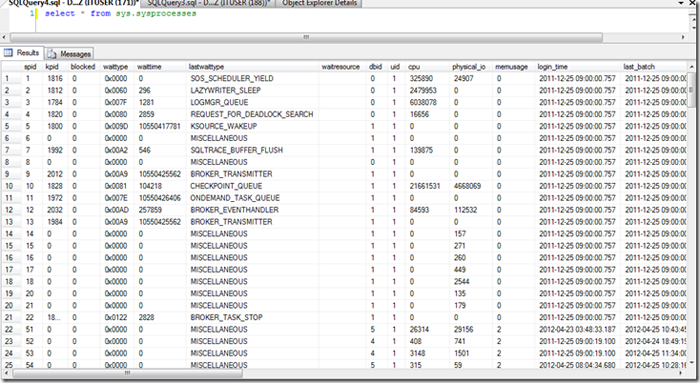Image resolution: width=700 pixels, height=383 pixels.
Task: Select the BROKER_TASK_STOP cell
Action: pyautogui.click(x=253, y=317)
